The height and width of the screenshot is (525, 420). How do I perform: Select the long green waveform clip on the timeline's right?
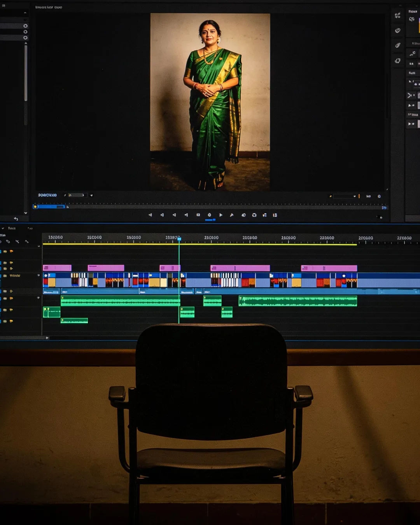298,301
